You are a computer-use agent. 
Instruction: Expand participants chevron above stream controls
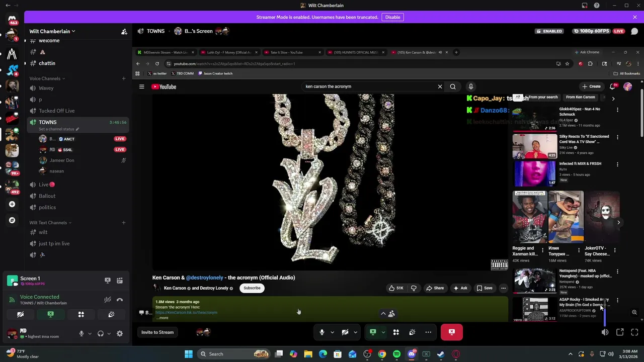pos(383,314)
